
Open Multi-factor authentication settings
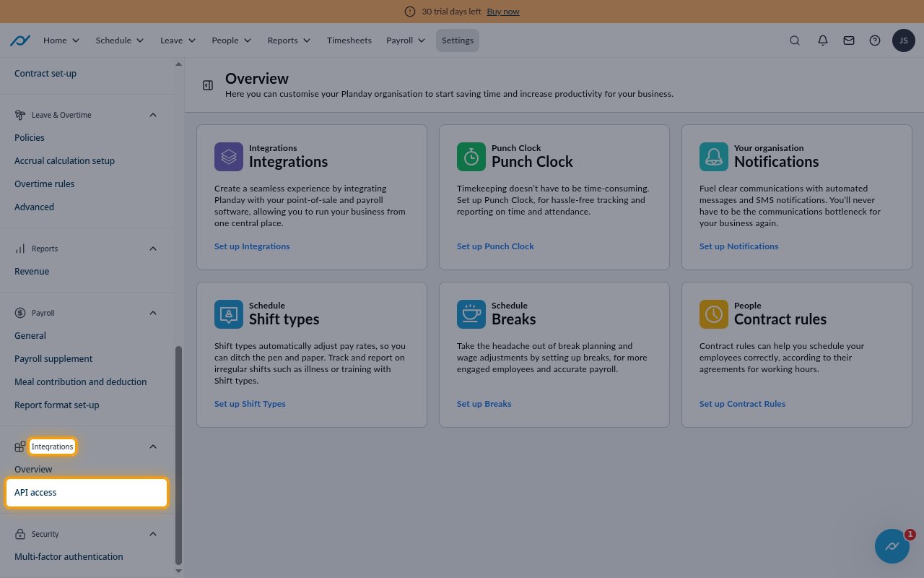click(x=69, y=556)
